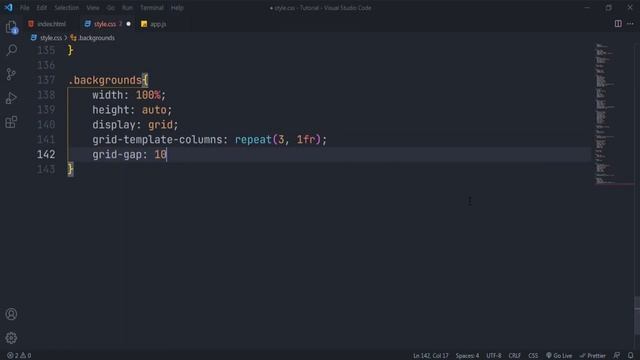
Task: Change encoding via UTF-8 status item
Action: pyautogui.click(x=493, y=356)
